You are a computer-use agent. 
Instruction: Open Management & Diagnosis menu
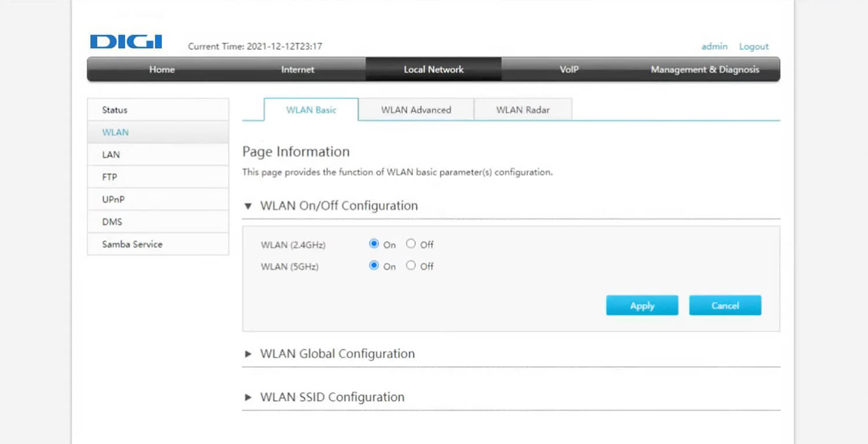click(x=704, y=69)
